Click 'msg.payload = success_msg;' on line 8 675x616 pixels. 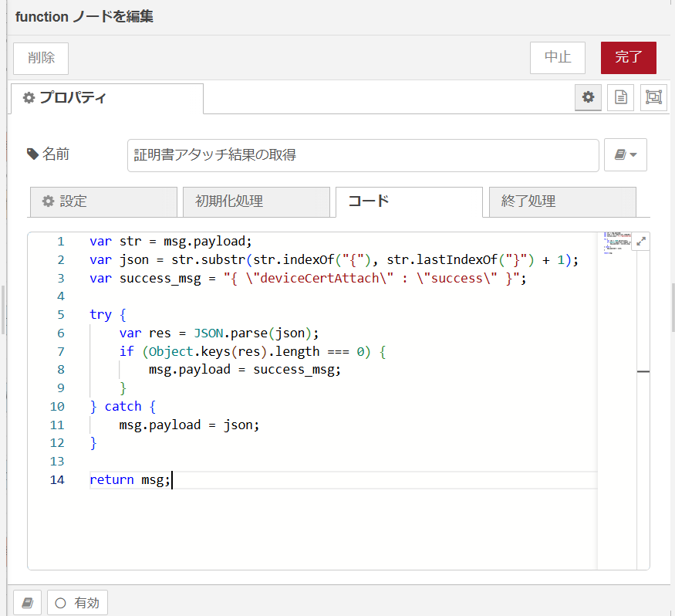point(245,370)
